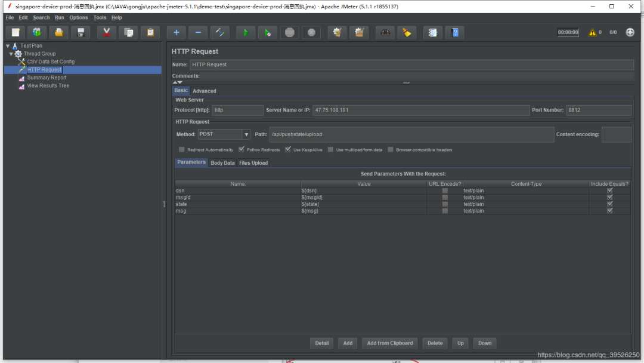The image size is (644, 363).
Task: Click the Stop test icon
Action: point(290,32)
